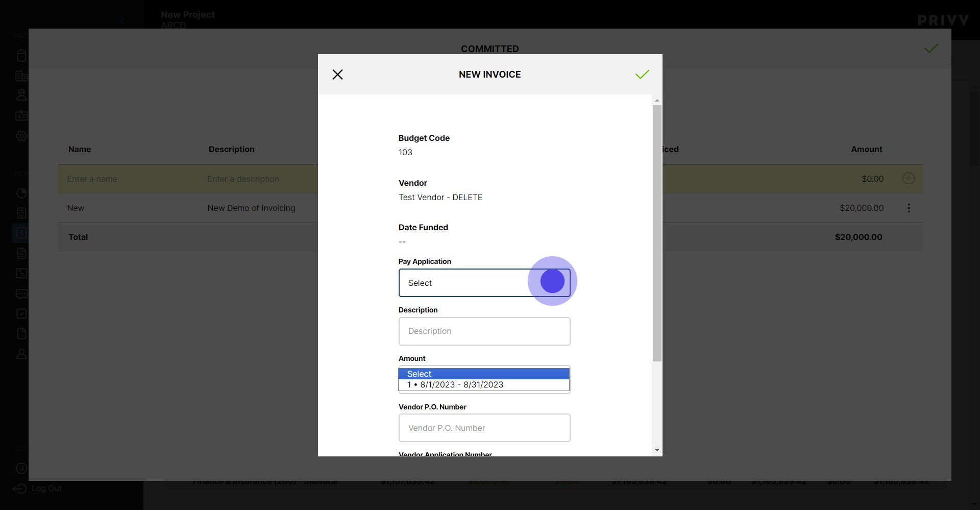Add committed row with plus circle icon
Image resolution: width=980 pixels, height=510 pixels.
(909, 178)
